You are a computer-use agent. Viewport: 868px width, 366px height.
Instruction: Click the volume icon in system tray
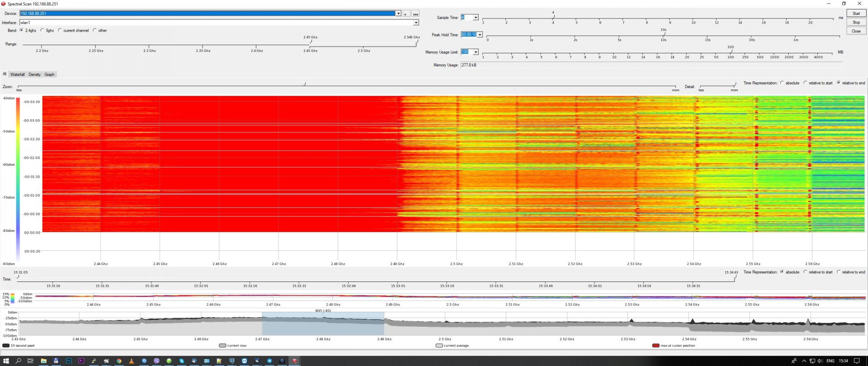click(x=820, y=361)
